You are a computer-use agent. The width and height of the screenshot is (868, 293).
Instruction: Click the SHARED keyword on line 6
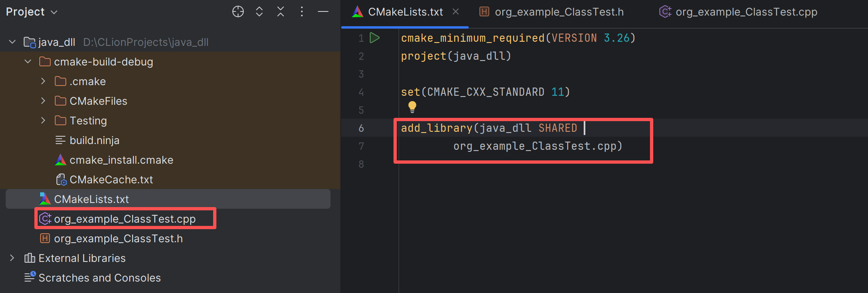pos(558,128)
